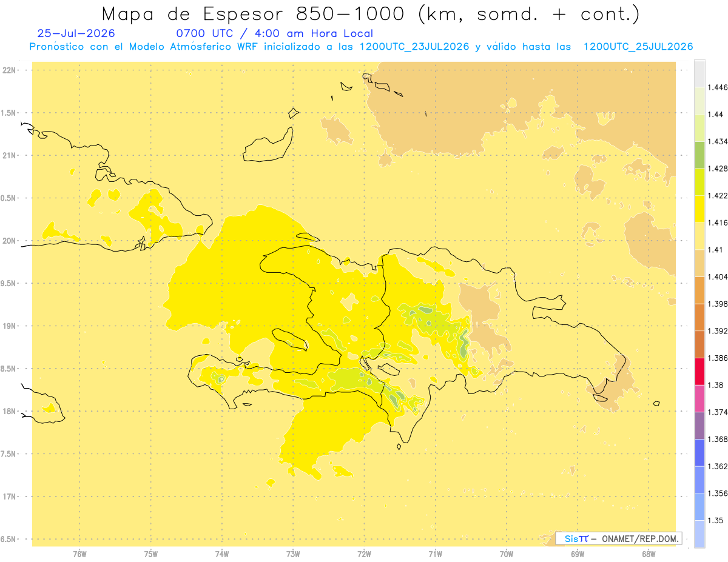Click the colorbar value 1.428

click(x=717, y=169)
